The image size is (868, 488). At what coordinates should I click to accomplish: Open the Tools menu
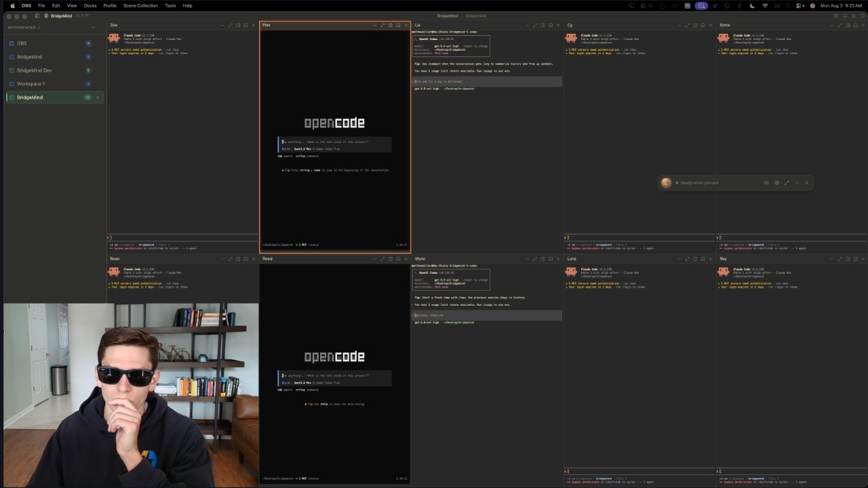(170, 5)
